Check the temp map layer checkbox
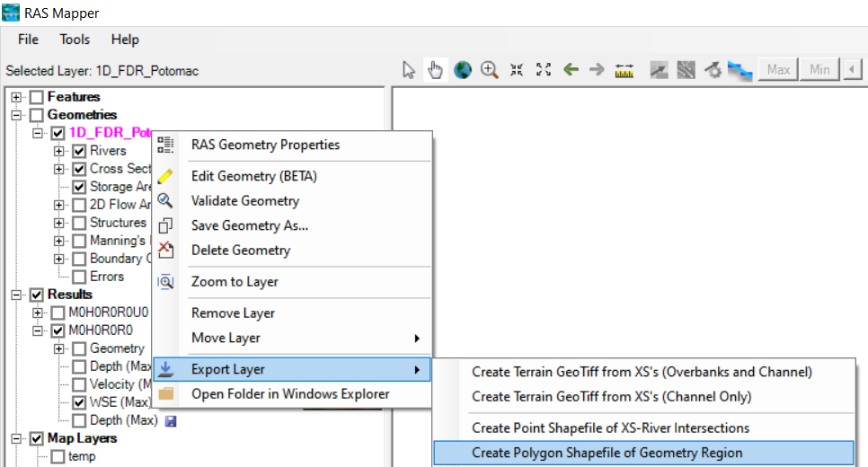Screen dimensions: 868x467 tap(58, 456)
